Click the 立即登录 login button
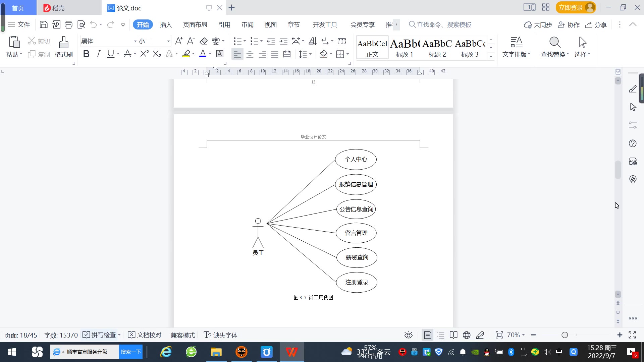Screen dimensions: 644x362 click(x=576, y=7)
